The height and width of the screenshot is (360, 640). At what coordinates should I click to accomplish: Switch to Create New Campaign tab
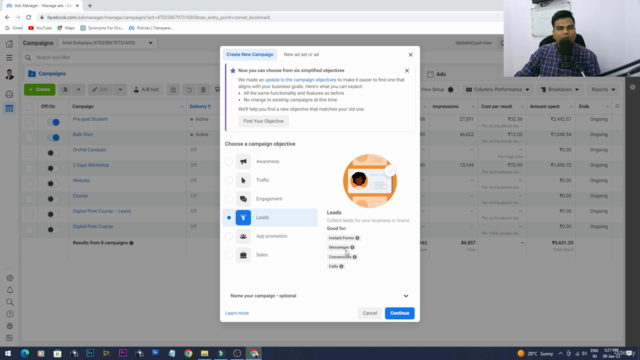[250, 54]
